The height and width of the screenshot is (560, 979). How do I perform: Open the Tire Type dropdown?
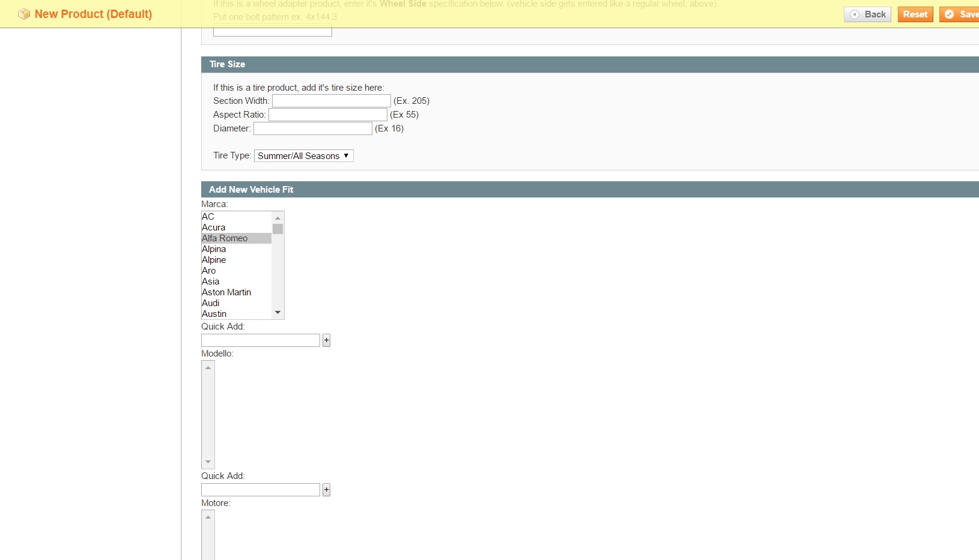coord(303,155)
